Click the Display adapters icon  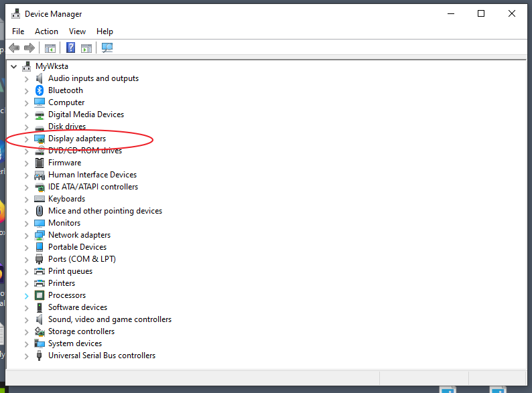click(x=40, y=139)
